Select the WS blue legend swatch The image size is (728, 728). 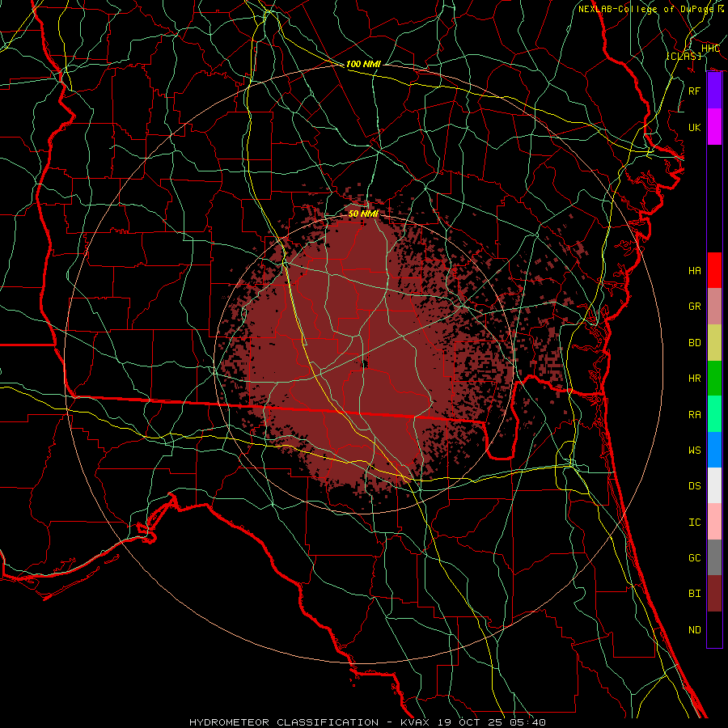(x=714, y=450)
